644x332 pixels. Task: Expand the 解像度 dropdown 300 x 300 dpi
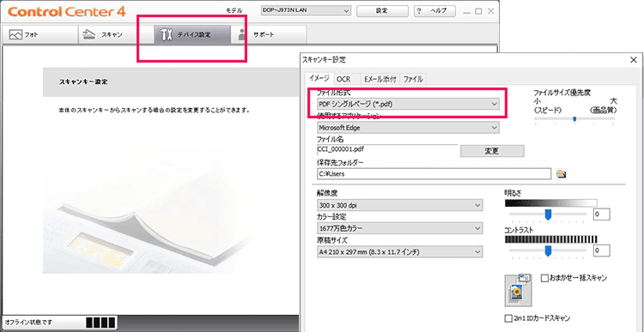coord(400,205)
